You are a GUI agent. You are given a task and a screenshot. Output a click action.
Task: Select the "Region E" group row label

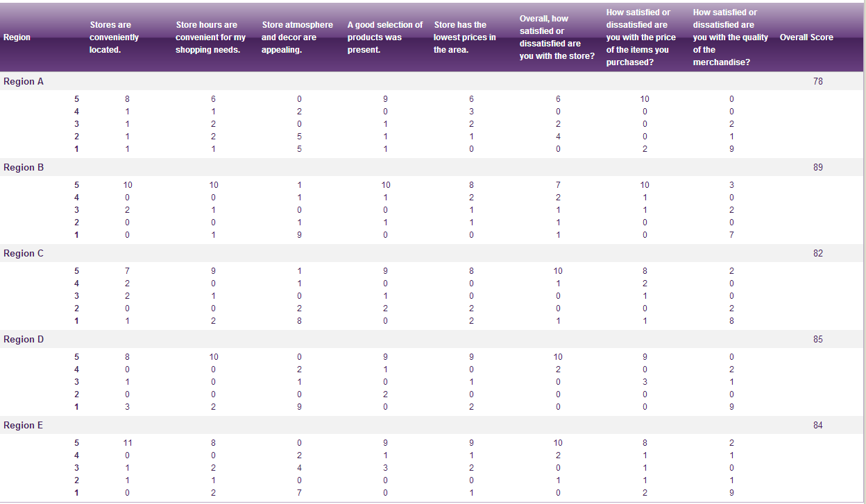[24, 425]
